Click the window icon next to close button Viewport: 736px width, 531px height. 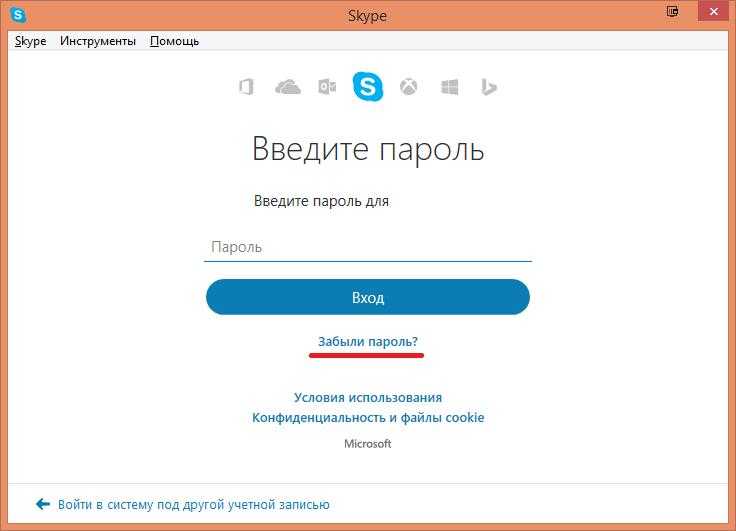click(673, 11)
